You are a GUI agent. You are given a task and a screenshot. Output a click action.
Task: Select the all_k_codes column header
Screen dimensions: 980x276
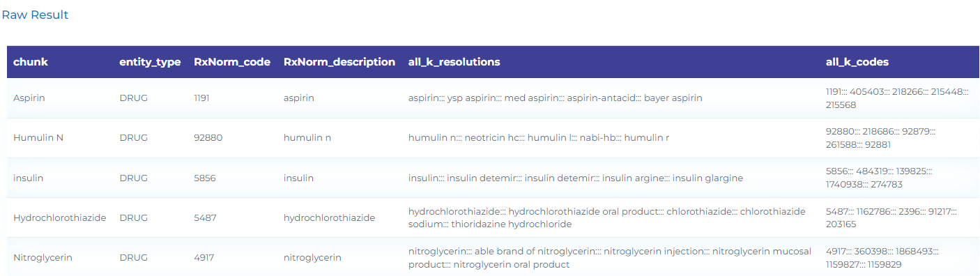click(857, 62)
